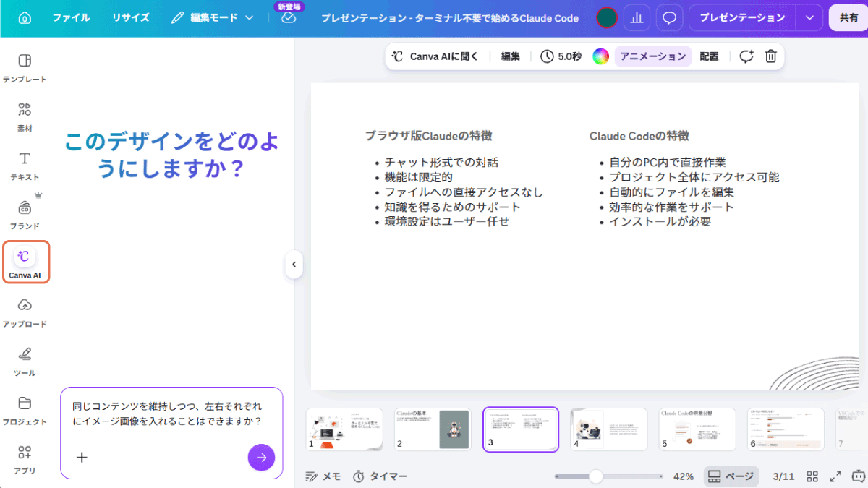The image size is (868, 488).
Task: Click the fullscreen expand icon
Action: pos(835,476)
